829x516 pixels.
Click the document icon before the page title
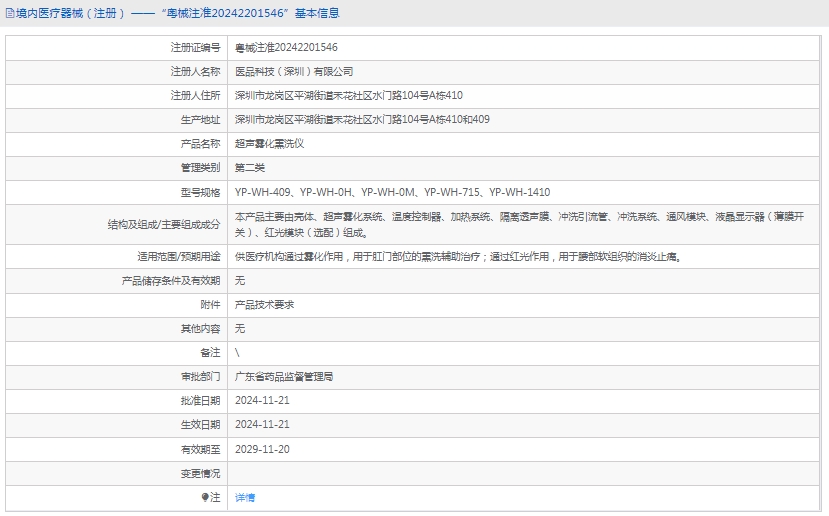(x=9, y=13)
